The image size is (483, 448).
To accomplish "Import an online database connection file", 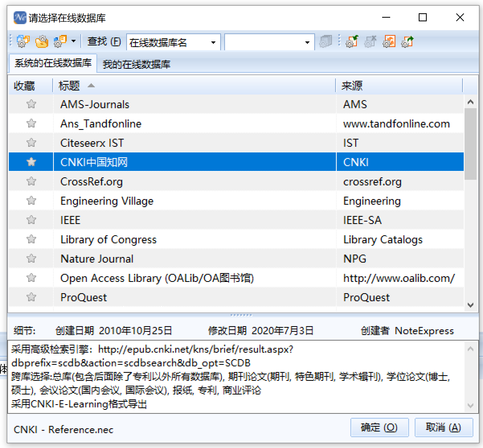I will [352, 41].
